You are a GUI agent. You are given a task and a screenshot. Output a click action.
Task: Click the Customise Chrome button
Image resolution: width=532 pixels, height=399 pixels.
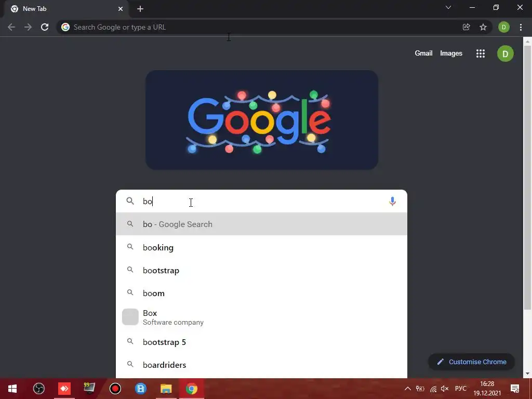pos(472,362)
